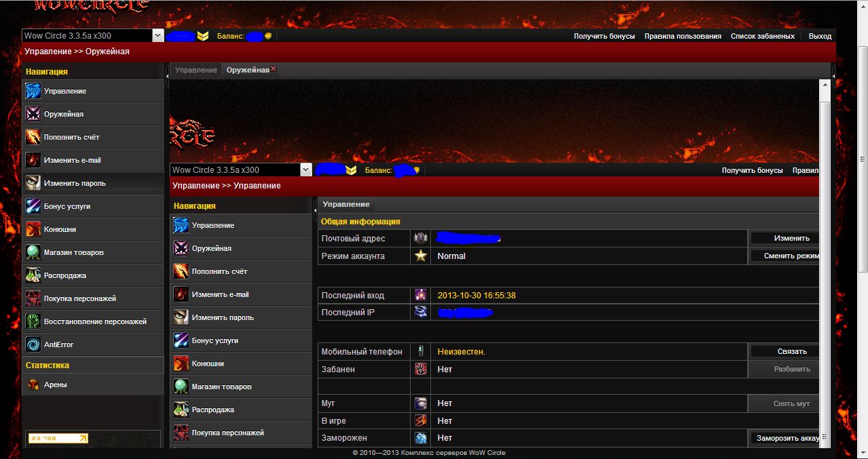
Task: Click the inner Конюшни icon
Action: [181, 363]
